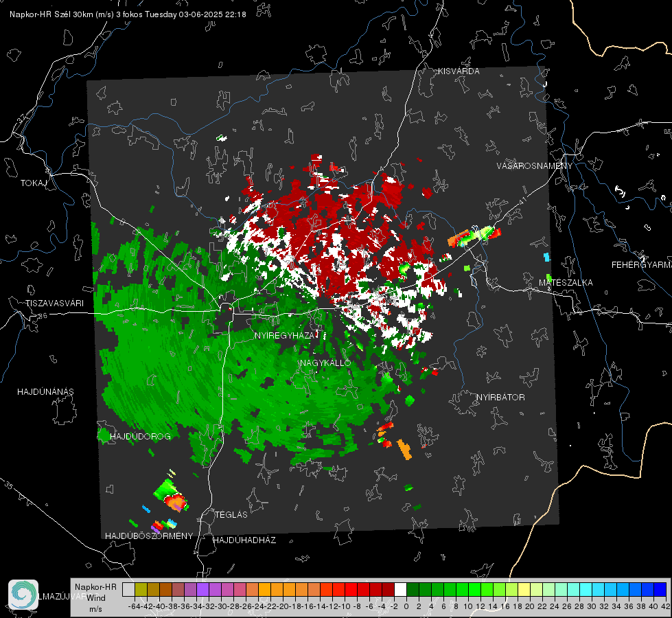Click the bright green swatch between 10 and 12
672x618 pixels.
click(x=474, y=589)
